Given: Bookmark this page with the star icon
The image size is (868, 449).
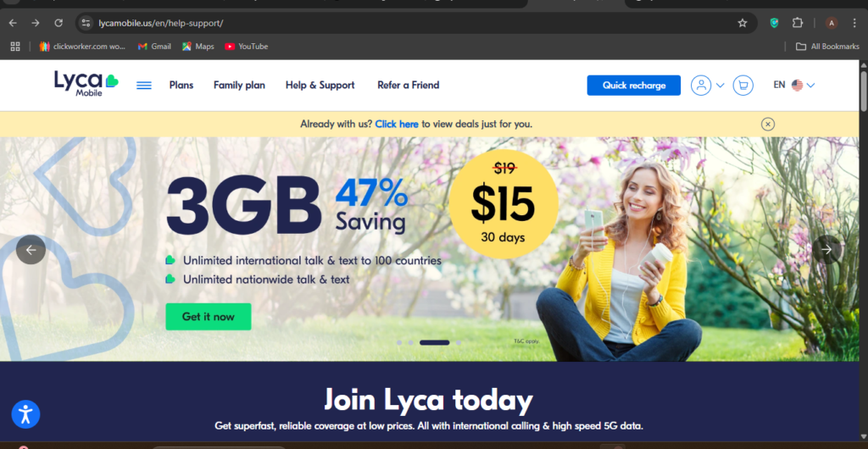Looking at the screenshot, I should pos(743,23).
